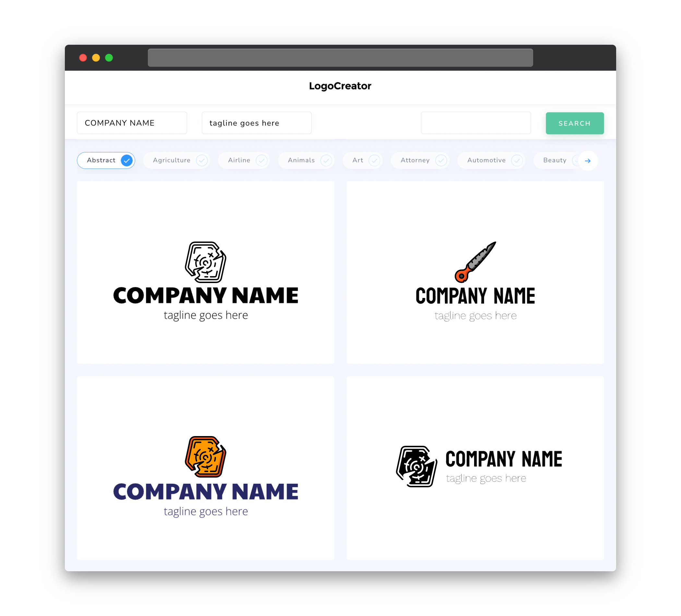Toggle the Abstract category filter on
Screen dimensions: 681x616
[x=127, y=160]
